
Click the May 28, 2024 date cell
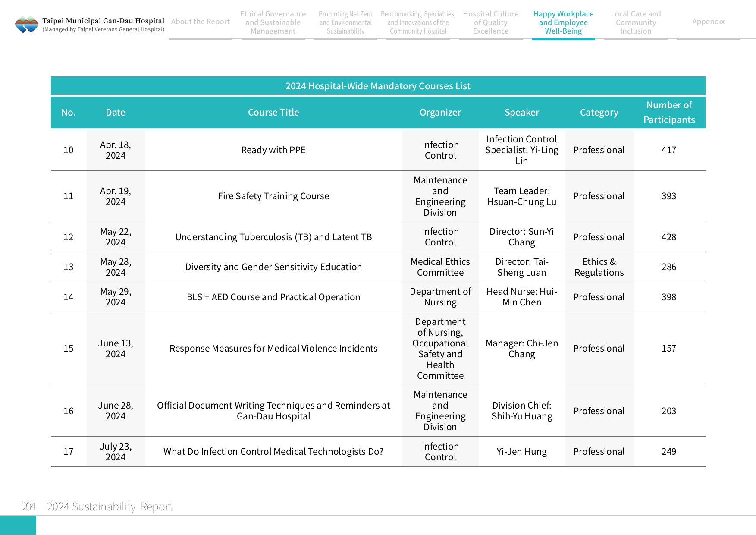(116, 267)
